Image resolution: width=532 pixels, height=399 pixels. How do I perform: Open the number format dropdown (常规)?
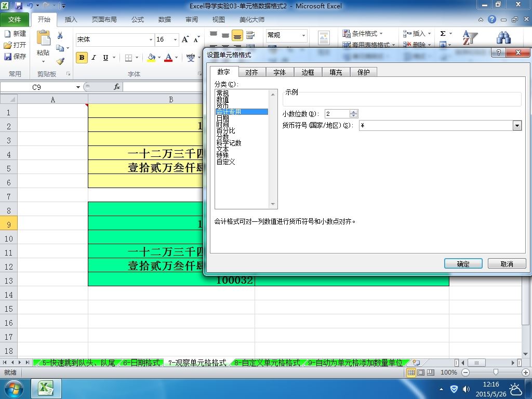pos(303,35)
